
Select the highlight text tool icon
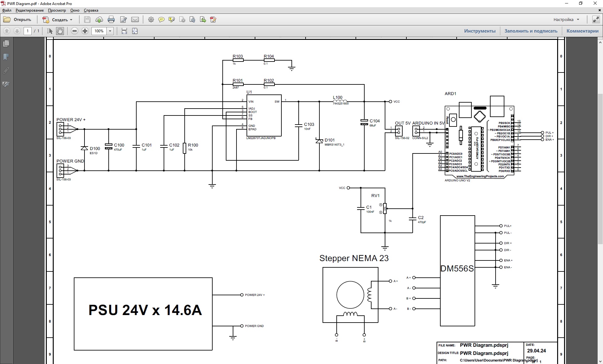pyautogui.click(x=172, y=19)
